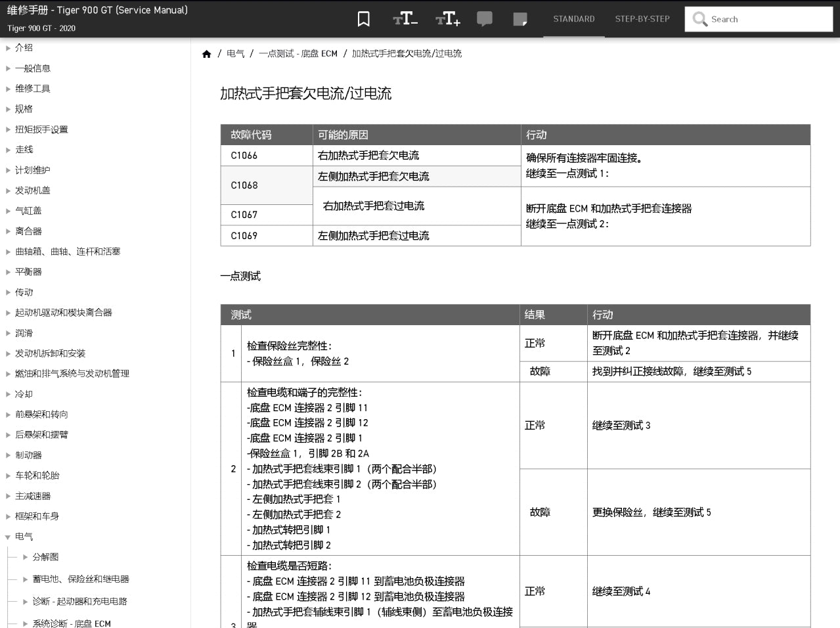The width and height of the screenshot is (840, 628).
Task: Select the decrease text size icon
Action: coord(405,19)
